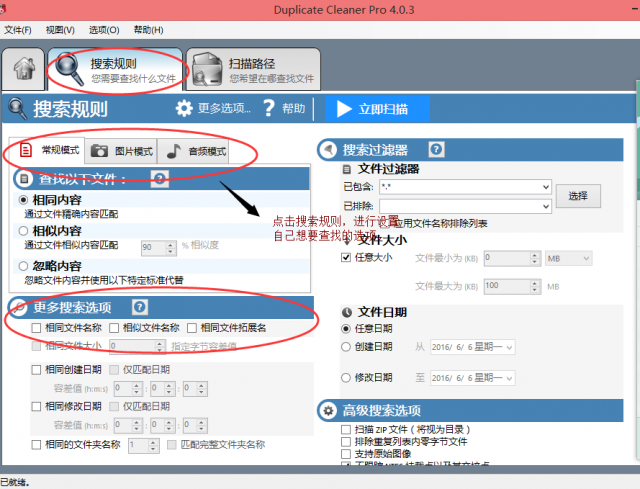Image resolution: width=640 pixels, height=489 pixels.
Task: Click the list icon beside 文件过滤器
Action: pyautogui.click(x=347, y=169)
